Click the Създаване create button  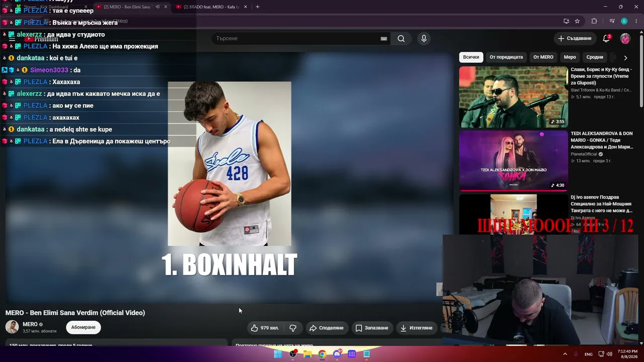pyautogui.click(x=575, y=39)
